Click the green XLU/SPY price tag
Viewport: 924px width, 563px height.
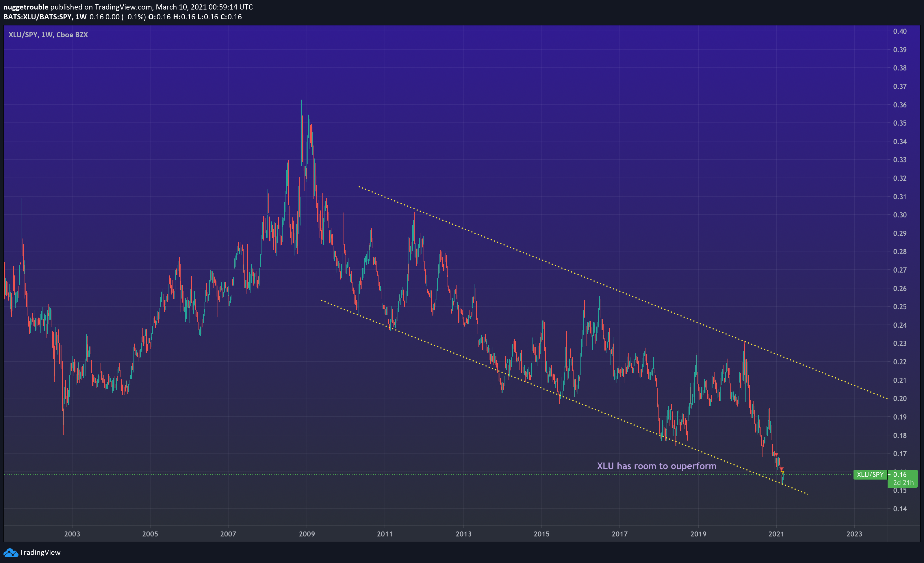(870, 475)
